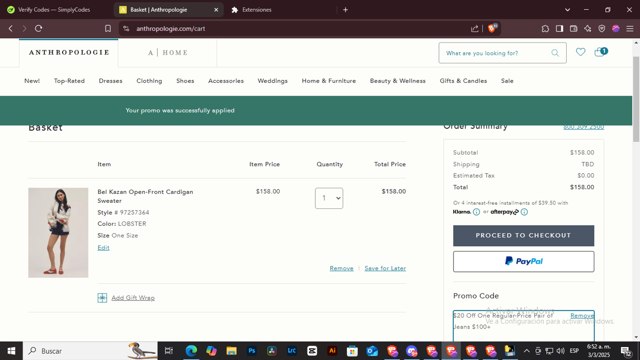640x360 pixels.
Task: Click the Afterpay info icon
Action: pyautogui.click(x=524, y=212)
